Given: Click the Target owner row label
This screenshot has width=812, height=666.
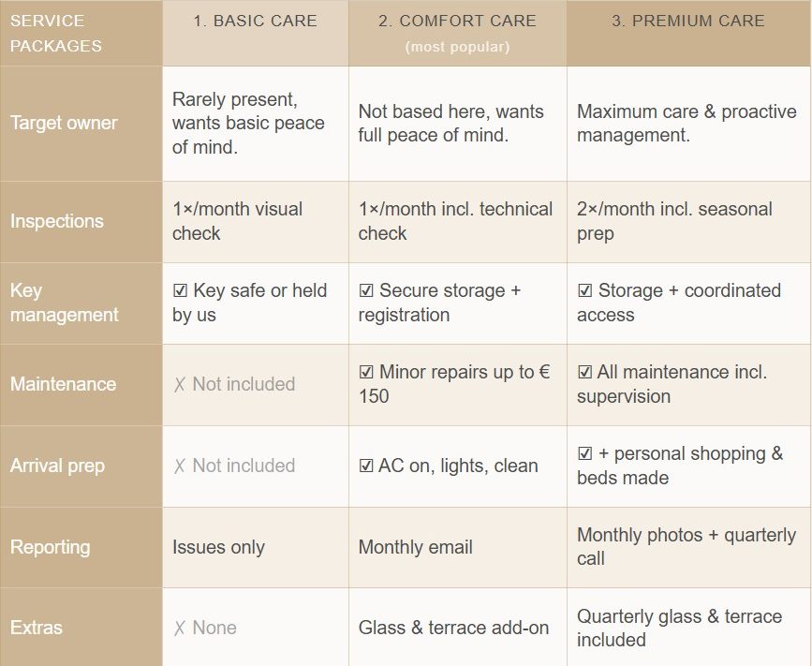Looking at the screenshot, I should 65,124.
